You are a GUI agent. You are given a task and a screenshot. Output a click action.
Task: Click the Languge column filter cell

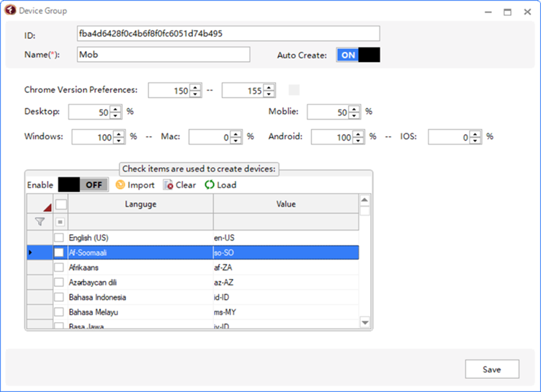(140, 222)
